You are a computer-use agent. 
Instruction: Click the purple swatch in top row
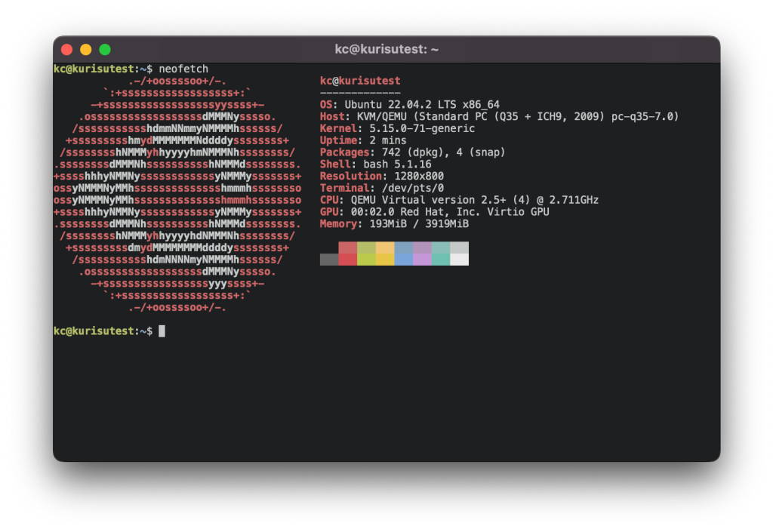point(422,248)
